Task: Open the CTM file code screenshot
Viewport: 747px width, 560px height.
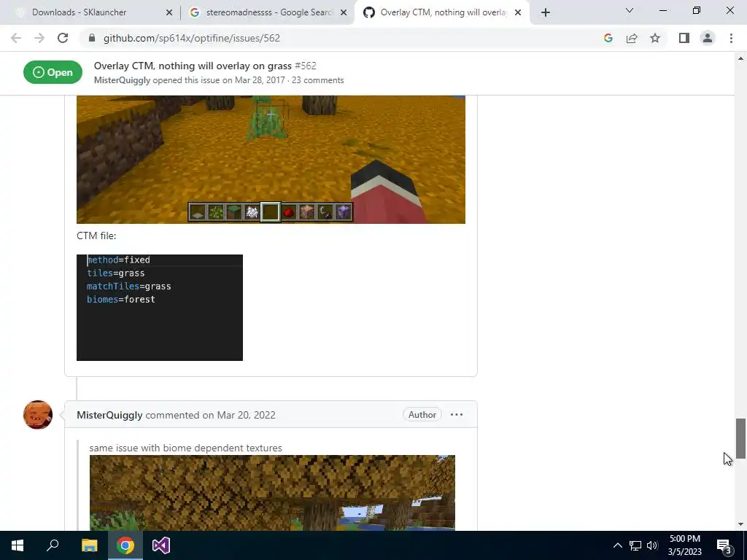Action: tap(160, 308)
